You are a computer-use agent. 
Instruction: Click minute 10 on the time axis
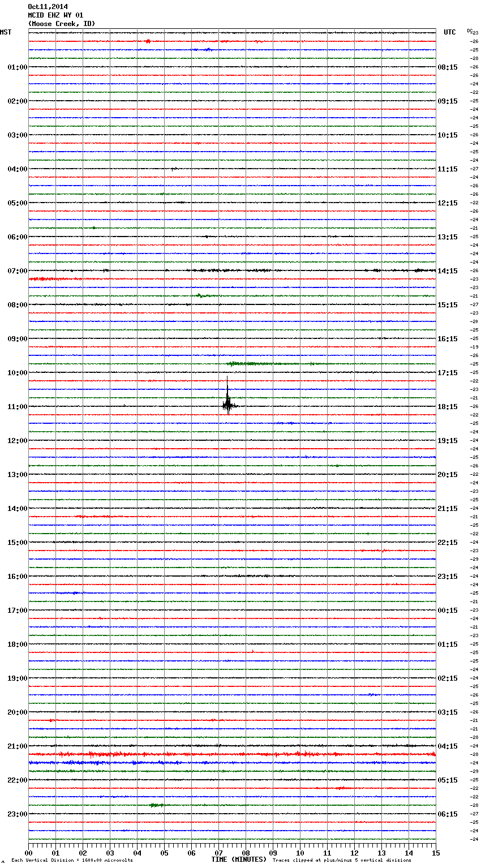[300, 853]
